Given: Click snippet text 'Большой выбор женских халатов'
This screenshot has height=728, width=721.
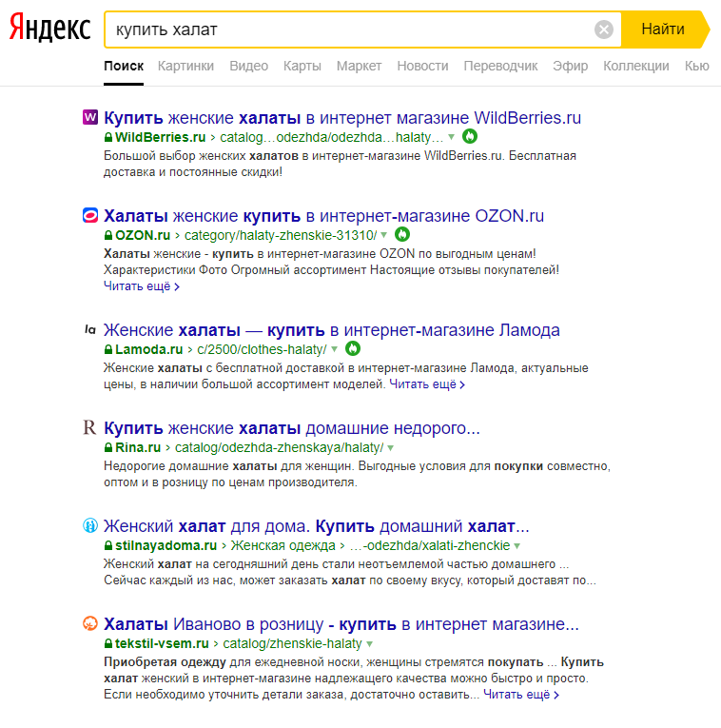Looking at the screenshot, I should pos(201,156).
